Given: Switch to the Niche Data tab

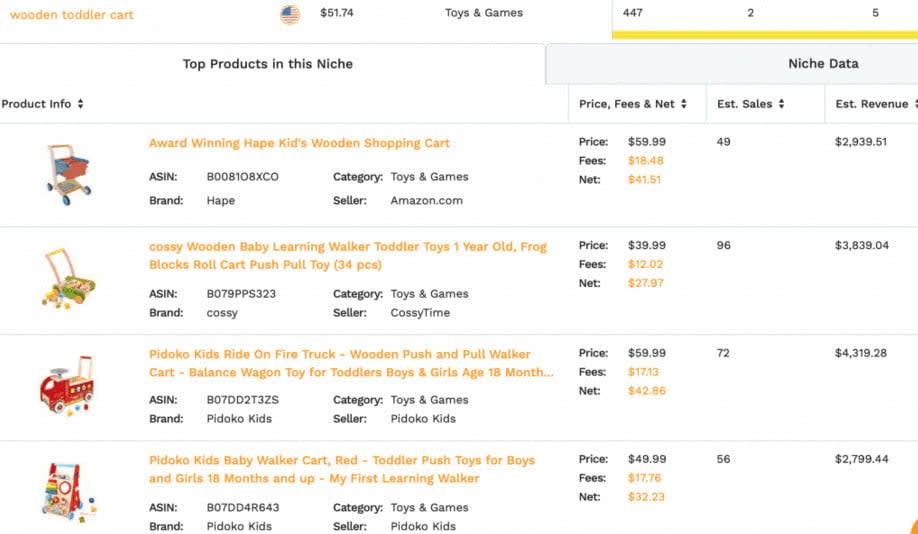Looking at the screenshot, I should (x=823, y=63).
